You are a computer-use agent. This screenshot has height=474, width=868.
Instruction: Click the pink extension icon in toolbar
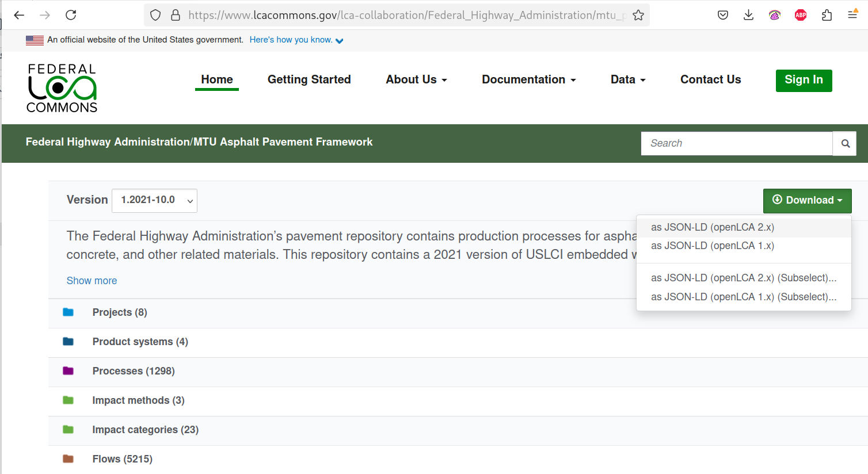[x=775, y=15]
